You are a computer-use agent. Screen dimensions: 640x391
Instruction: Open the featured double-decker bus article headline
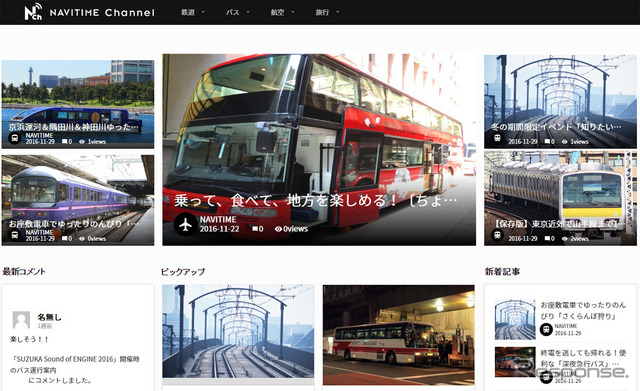click(x=316, y=200)
